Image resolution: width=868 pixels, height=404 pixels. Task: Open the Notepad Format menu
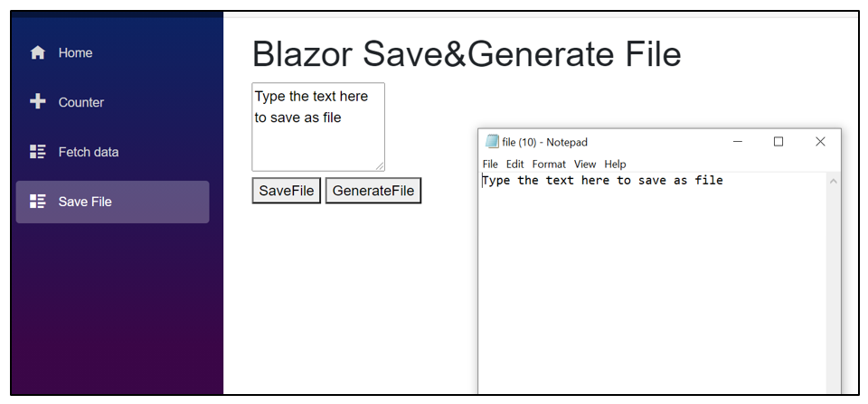(x=549, y=164)
